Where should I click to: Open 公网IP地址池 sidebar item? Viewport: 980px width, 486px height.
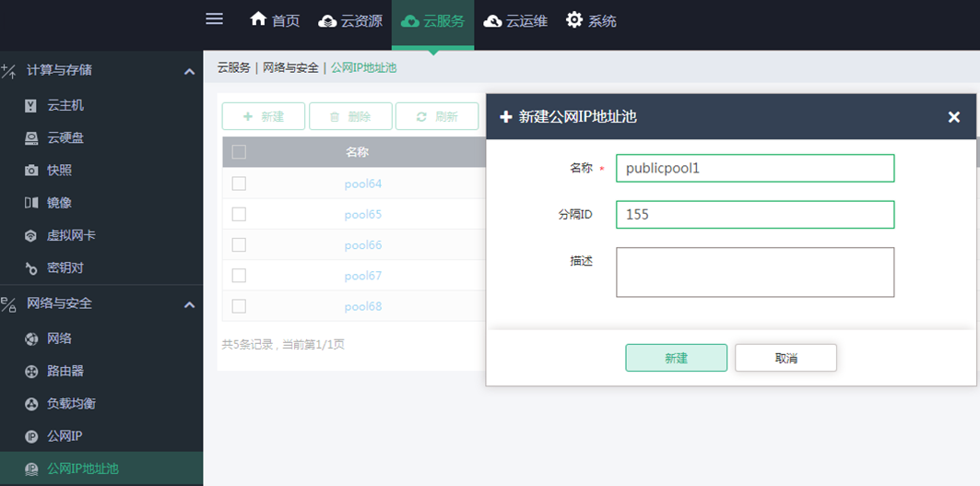click(101, 468)
